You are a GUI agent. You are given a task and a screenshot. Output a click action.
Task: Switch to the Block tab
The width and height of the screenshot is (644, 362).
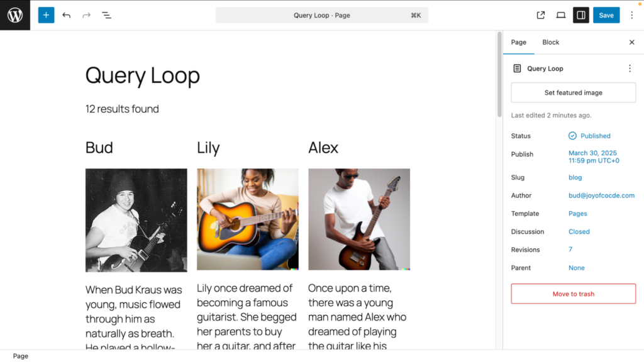[x=551, y=42]
